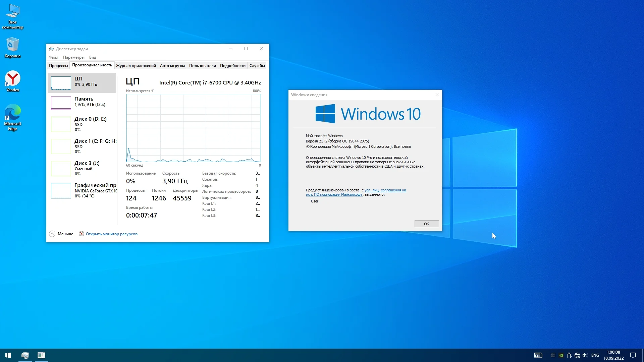Viewport: 644px width, 362px height.
Task: Click Открыть монитор ресурсов link
Action: (x=111, y=234)
